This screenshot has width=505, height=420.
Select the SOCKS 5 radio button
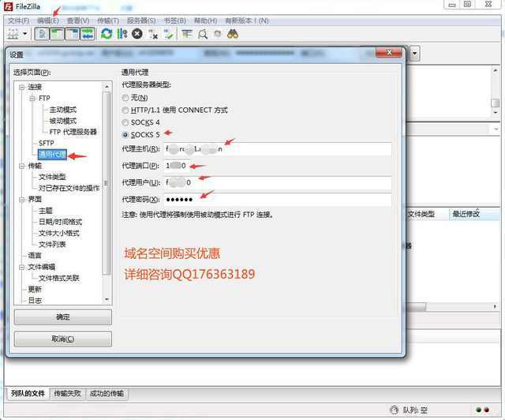[125, 135]
